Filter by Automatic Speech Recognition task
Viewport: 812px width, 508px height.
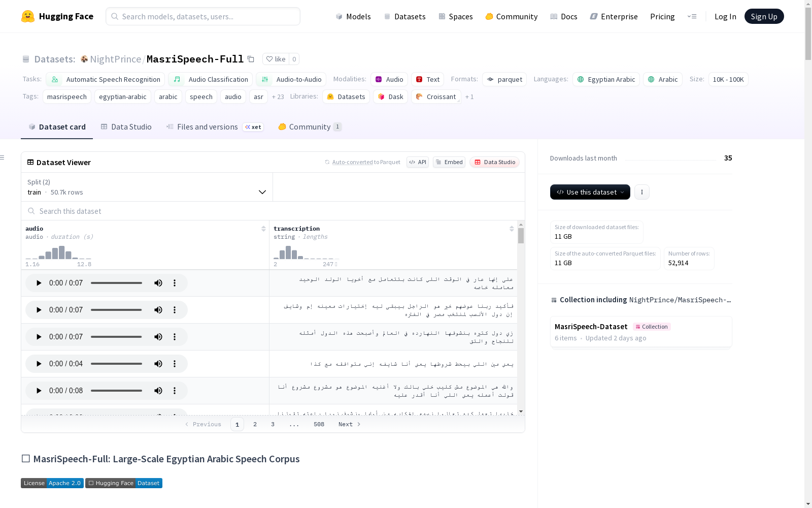[x=106, y=79]
